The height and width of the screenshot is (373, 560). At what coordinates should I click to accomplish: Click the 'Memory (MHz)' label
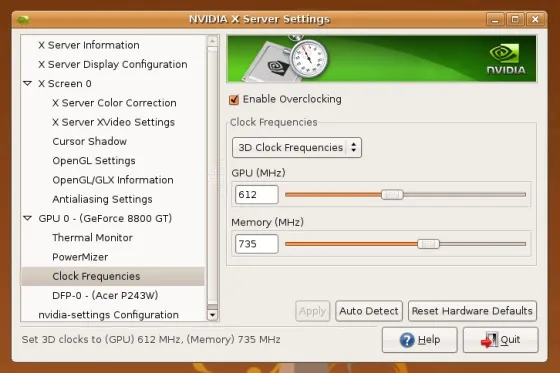coord(268,223)
